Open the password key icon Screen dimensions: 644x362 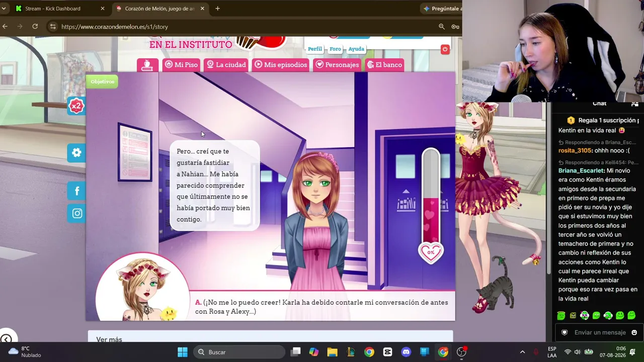455,27
